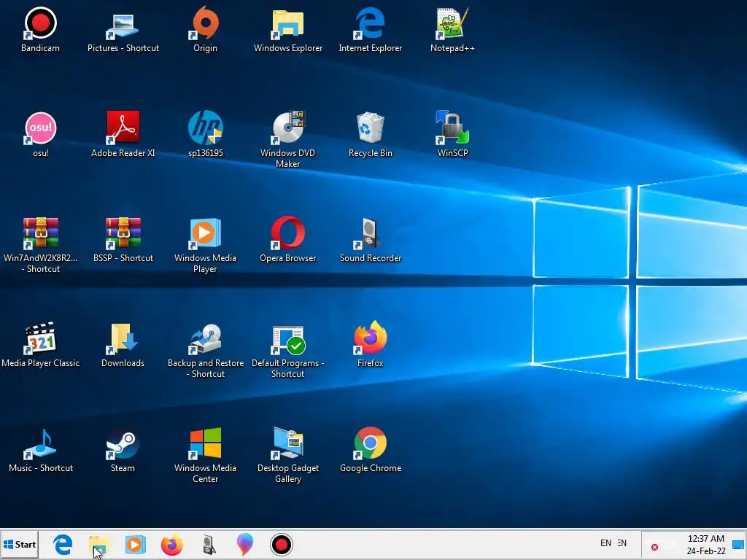
Task: Open the clock showing 12:37 AM
Action: (x=706, y=545)
